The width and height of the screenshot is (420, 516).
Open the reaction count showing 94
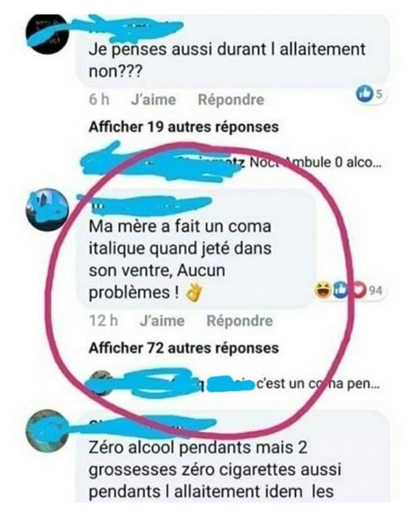(375, 291)
